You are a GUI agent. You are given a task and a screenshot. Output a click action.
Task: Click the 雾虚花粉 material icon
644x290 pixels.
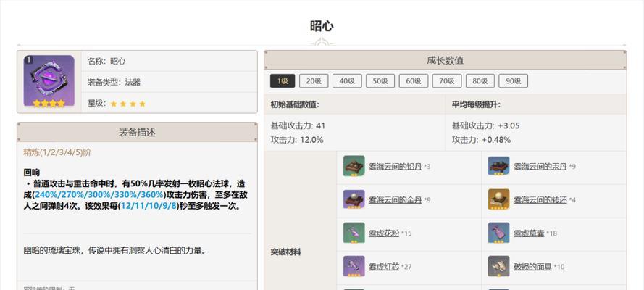pos(354,233)
